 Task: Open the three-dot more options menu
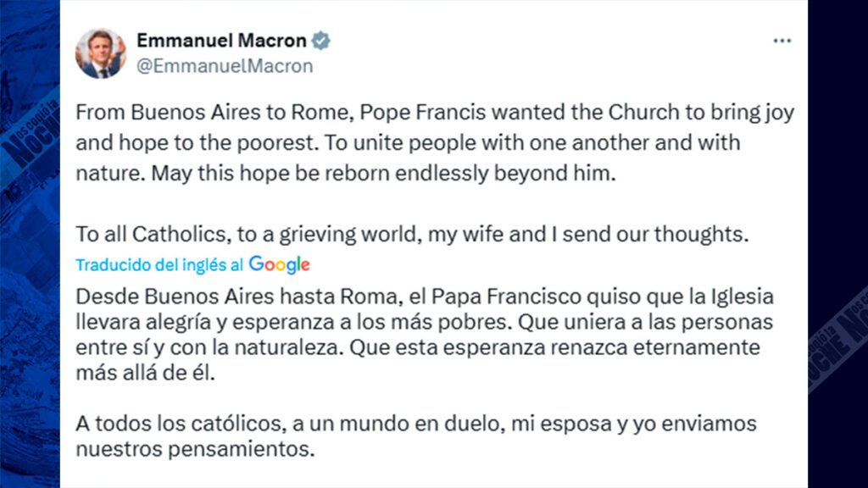(782, 42)
